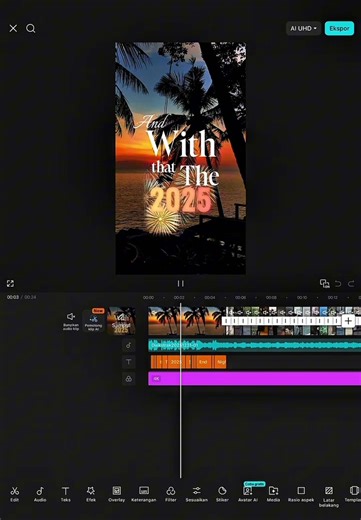361x520 pixels.
Task: Select the 'End' text segment on text track
Action: tap(203, 362)
